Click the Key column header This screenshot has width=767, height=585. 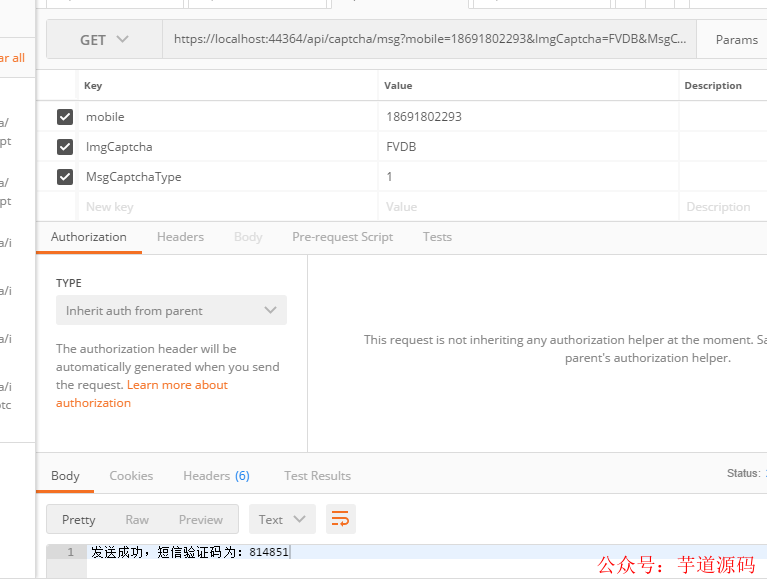coord(93,86)
